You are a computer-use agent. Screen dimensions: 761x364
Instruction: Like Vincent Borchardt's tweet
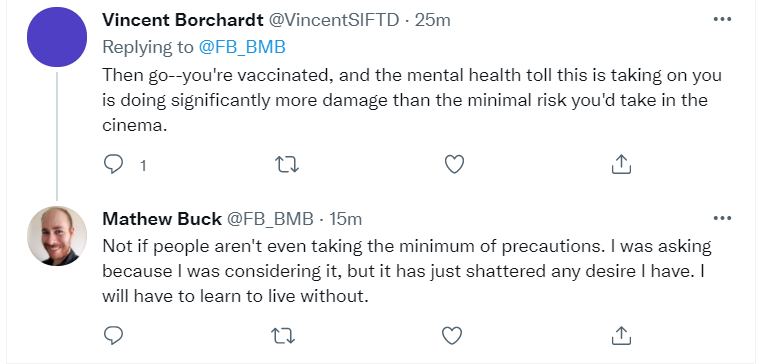[454, 165]
